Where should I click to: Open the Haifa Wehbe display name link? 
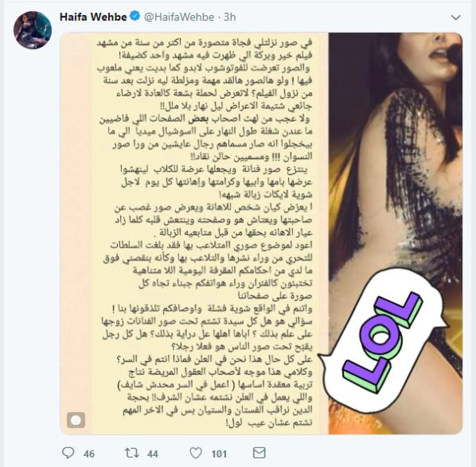click(x=93, y=17)
